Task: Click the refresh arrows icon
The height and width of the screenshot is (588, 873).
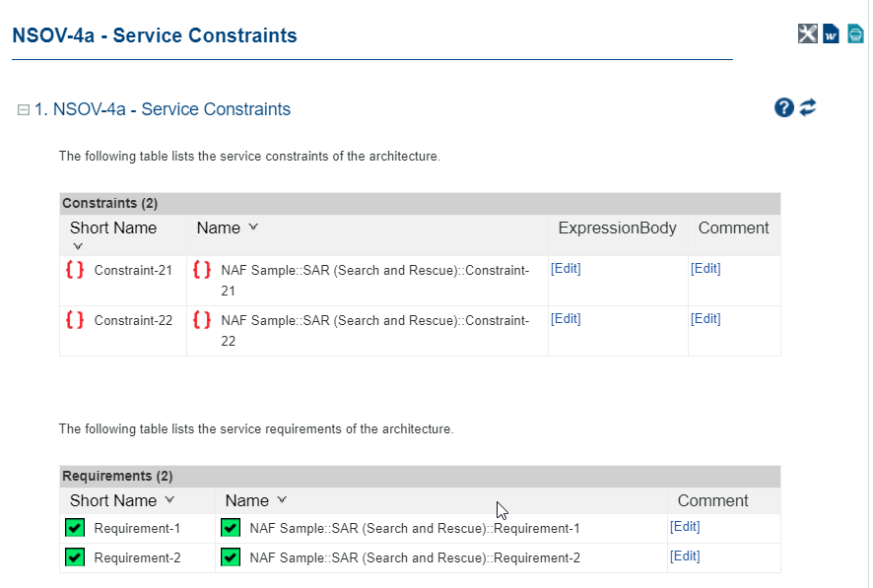Action: pyautogui.click(x=808, y=108)
